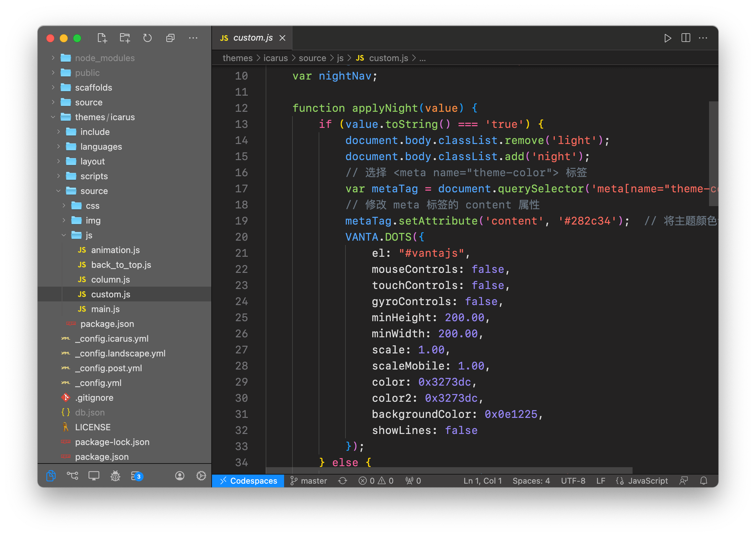Open the notifications bell
The width and height of the screenshot is (756, 537).
click(704, 481)
